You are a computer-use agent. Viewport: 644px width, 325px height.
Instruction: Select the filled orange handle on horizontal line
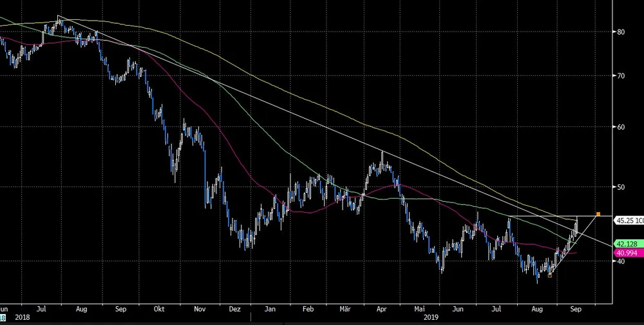point(598,214)
